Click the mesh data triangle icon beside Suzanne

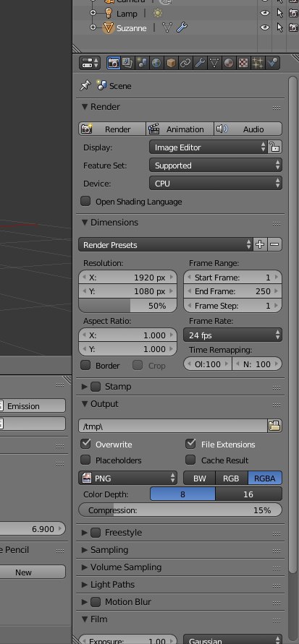pos(167,27)
